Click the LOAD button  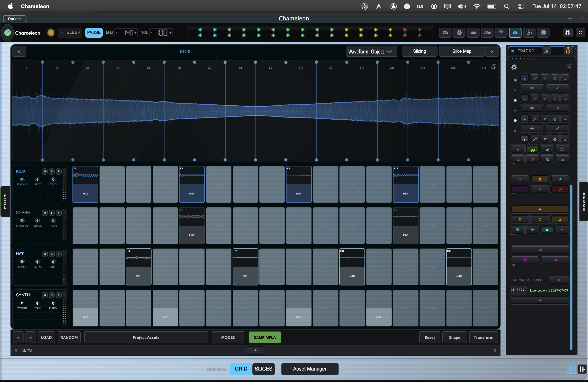tap(46, 337)
